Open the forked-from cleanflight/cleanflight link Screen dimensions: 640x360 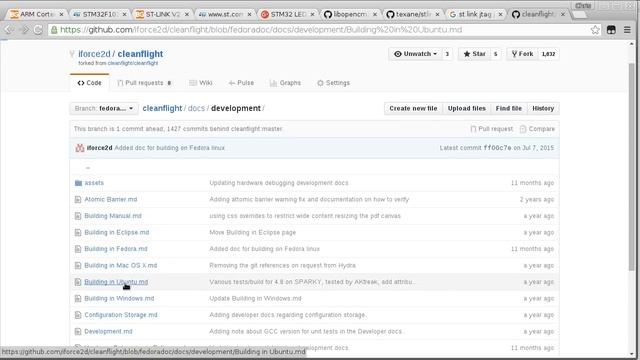[133, 63]
